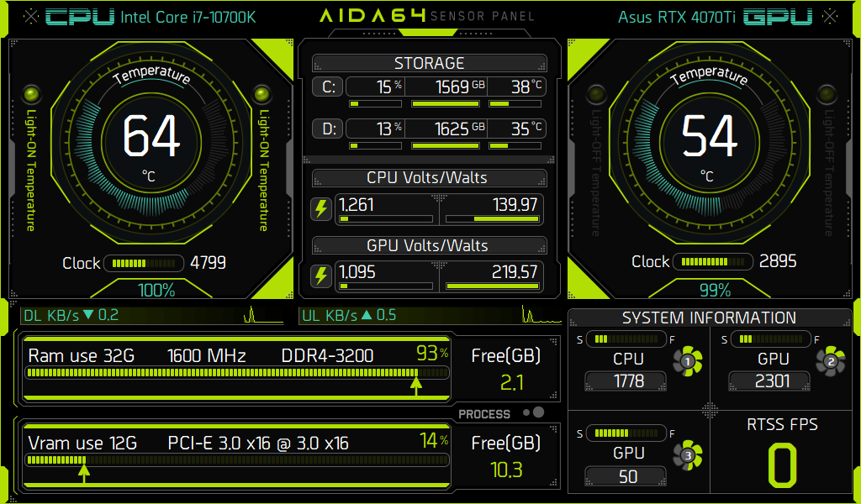Select the SYSTEM INFORMATION header

click(x=709, y=318)
